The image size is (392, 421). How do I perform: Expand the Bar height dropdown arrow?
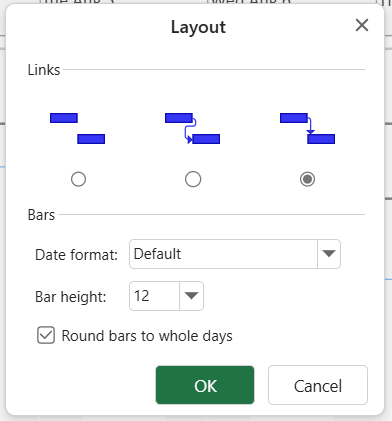[191, 296]
